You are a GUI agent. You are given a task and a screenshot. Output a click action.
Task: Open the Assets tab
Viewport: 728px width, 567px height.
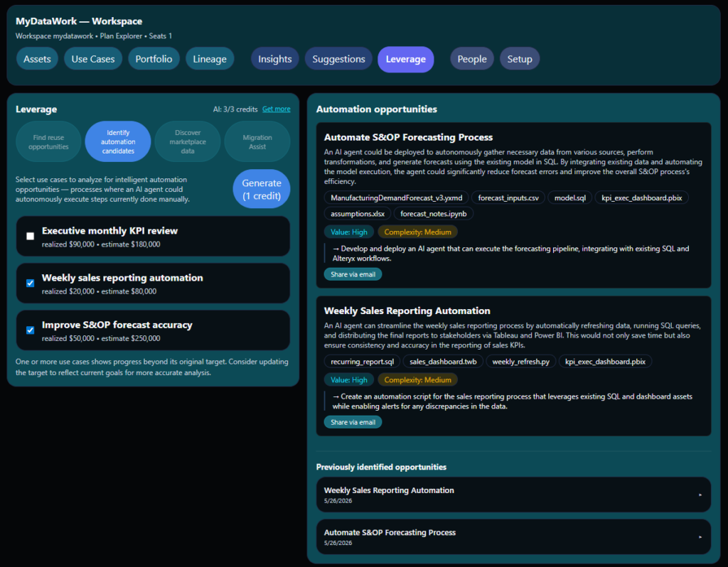tap(37, 59)
